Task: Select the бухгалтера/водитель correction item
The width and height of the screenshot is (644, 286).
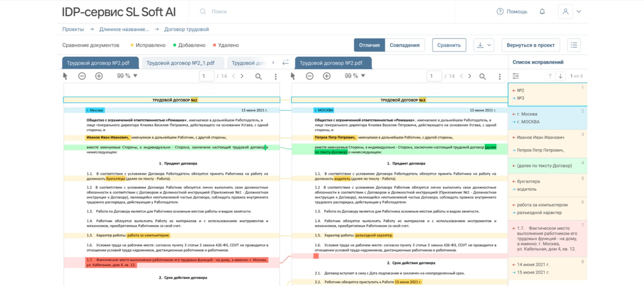Action: 547,185
